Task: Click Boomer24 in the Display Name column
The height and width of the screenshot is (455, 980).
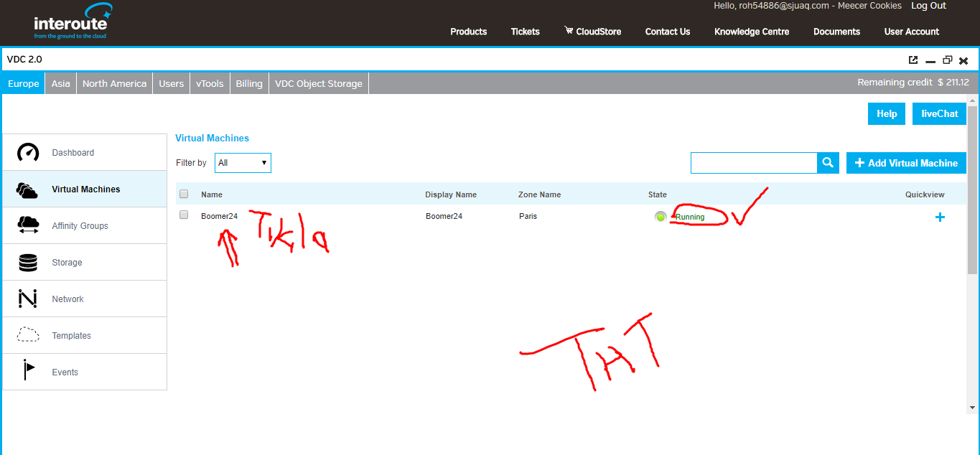Action: tap(444, 216)
